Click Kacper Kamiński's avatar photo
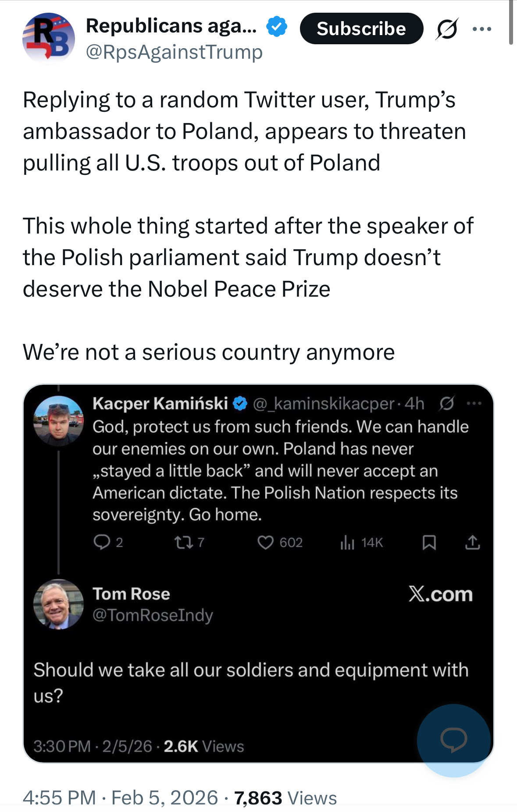This screenshot has height=812, width=517. 58,421
